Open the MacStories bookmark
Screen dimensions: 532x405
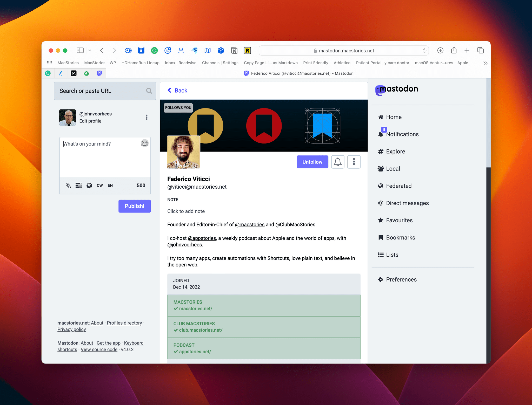(68, 63)
